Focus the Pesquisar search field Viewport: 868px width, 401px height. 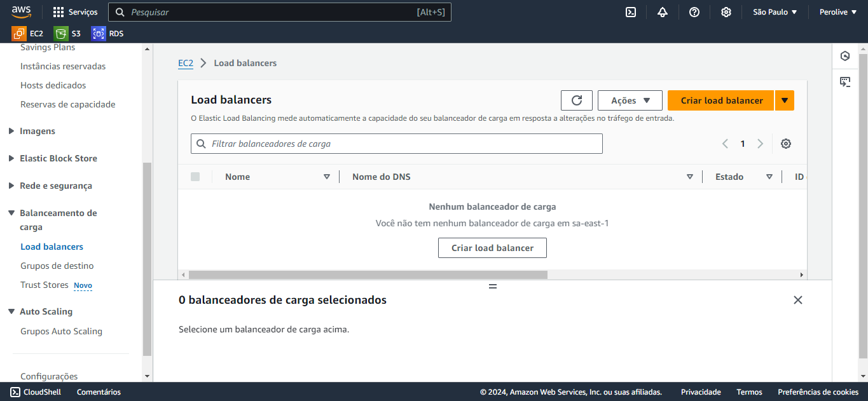point(280,12)
